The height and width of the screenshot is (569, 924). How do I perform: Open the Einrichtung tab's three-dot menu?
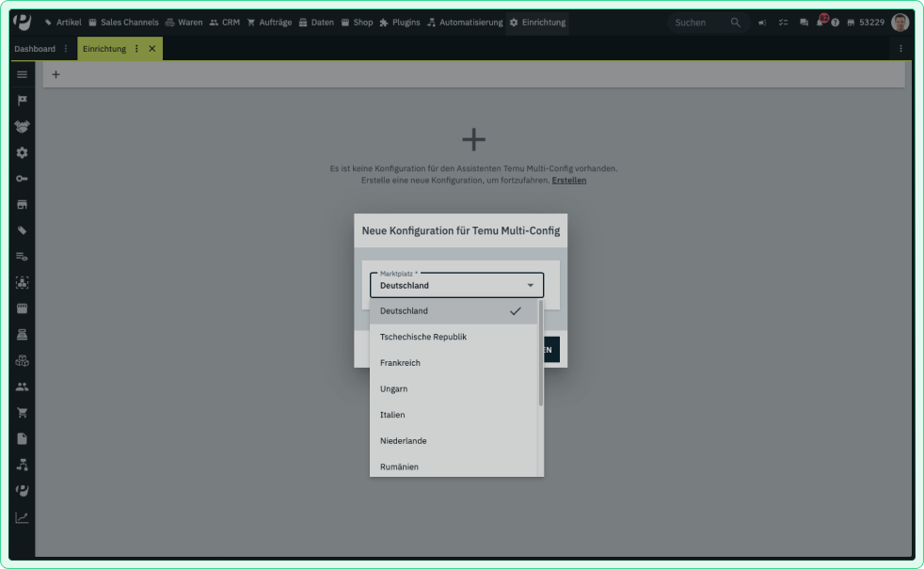[136, 49]
